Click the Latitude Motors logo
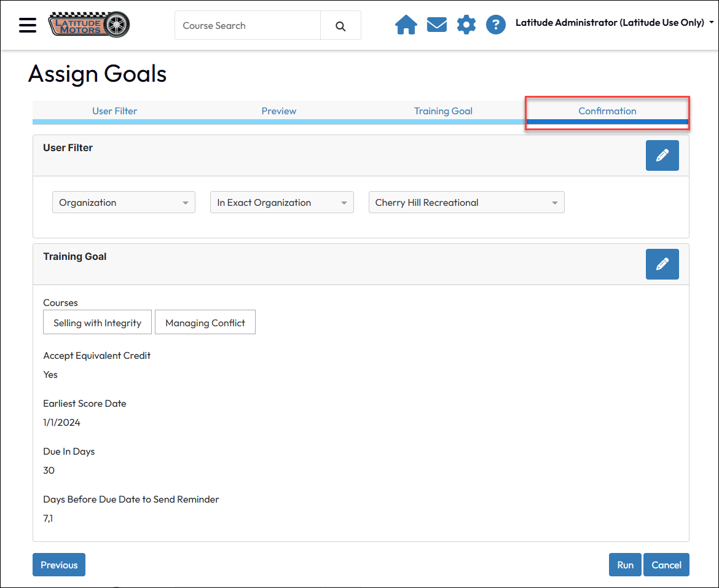The width and height of the screenshot is (719, 588). (x=89, y=25)
